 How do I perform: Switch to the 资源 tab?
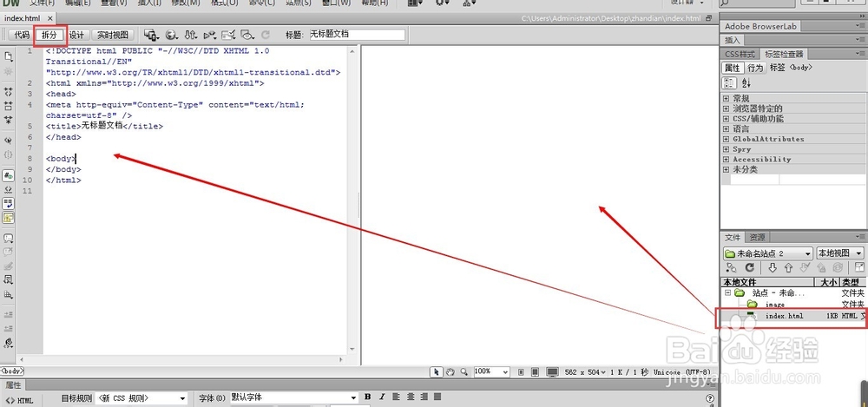pos(757,238)
